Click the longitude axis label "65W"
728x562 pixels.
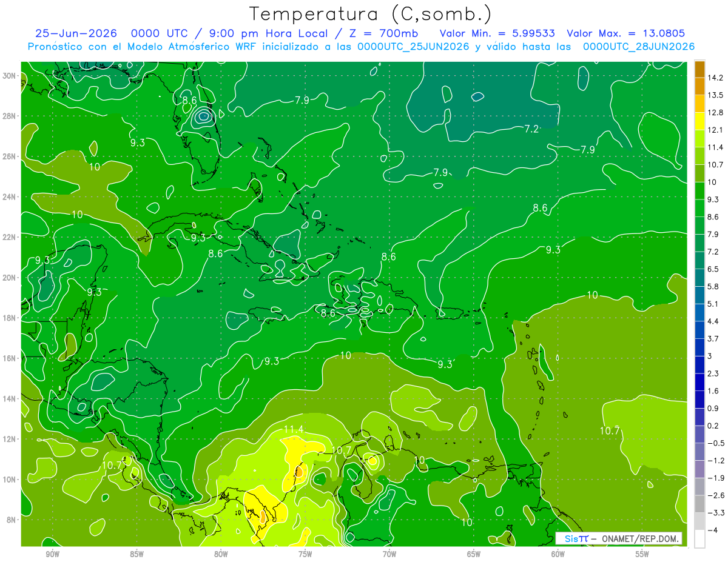point(474,554)
